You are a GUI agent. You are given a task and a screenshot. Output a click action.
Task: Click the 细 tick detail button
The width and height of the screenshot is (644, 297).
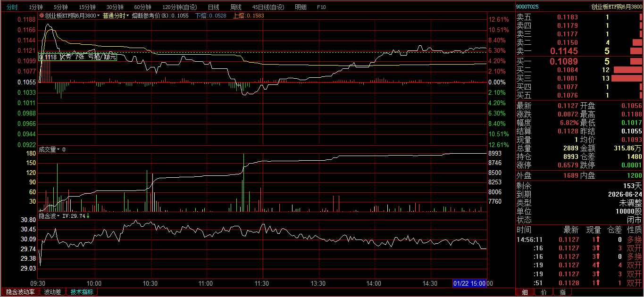(525, 292)
